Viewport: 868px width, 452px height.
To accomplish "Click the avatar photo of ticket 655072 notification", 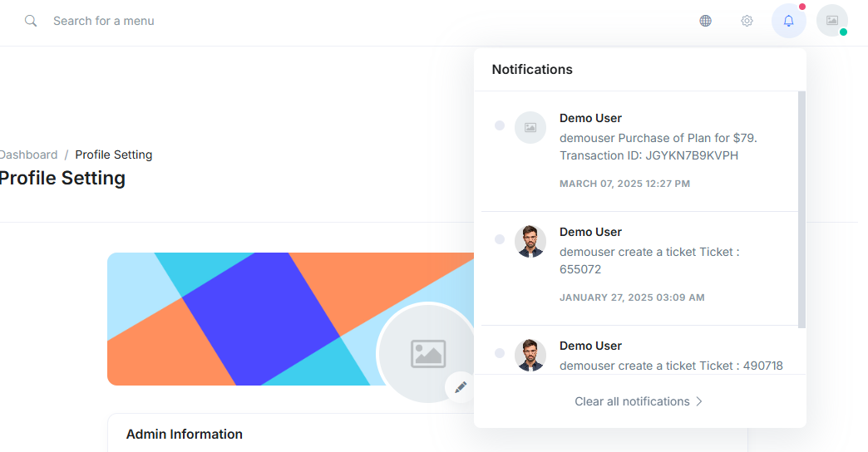I will [530, 241].
